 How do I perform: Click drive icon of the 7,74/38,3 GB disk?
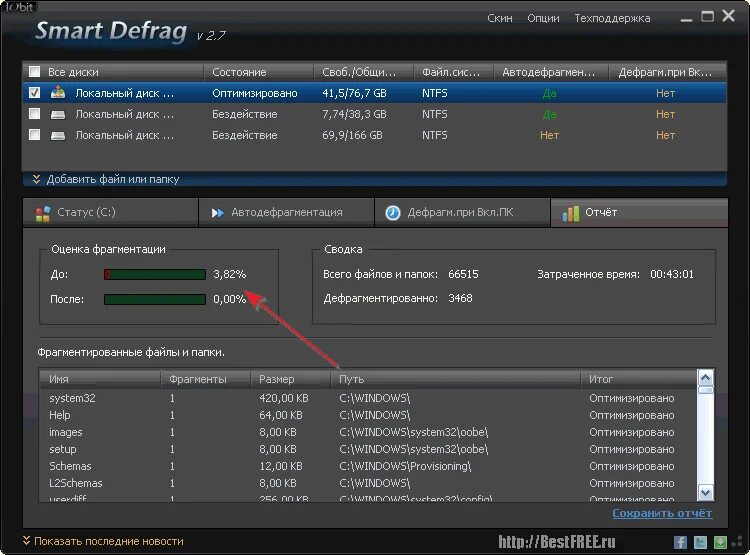tap(58, 114)
